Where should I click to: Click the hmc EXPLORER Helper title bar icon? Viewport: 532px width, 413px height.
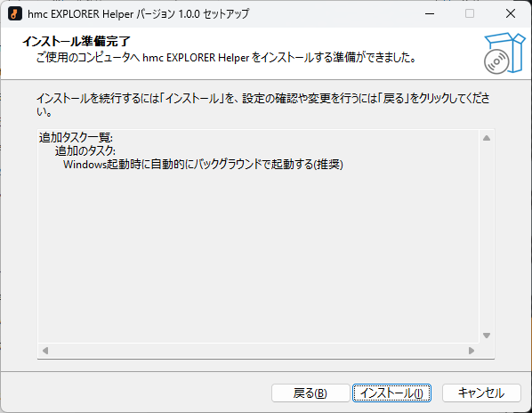(x=14, y=13)
